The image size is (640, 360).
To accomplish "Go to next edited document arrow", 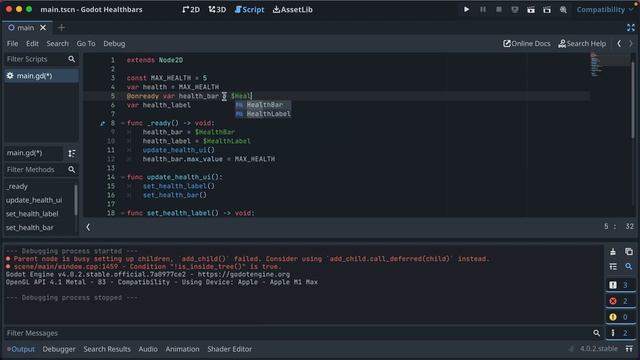I will click(631, 44).
